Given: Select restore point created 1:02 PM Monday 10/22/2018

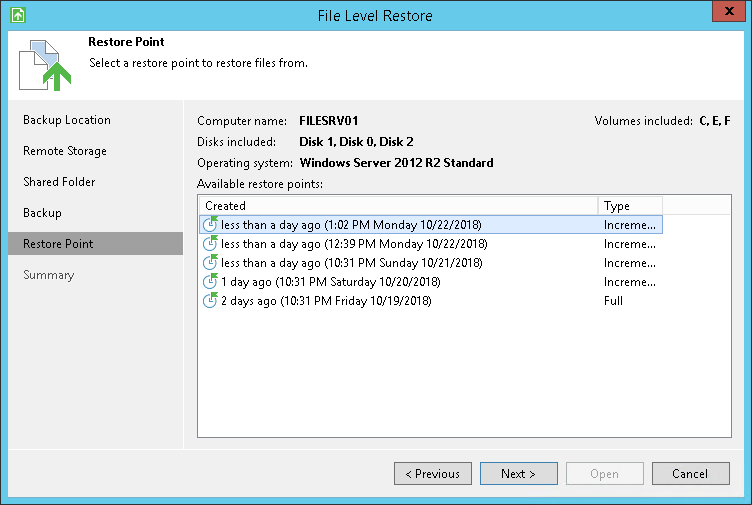Looking at the screenshot, I should coord(431,224).
